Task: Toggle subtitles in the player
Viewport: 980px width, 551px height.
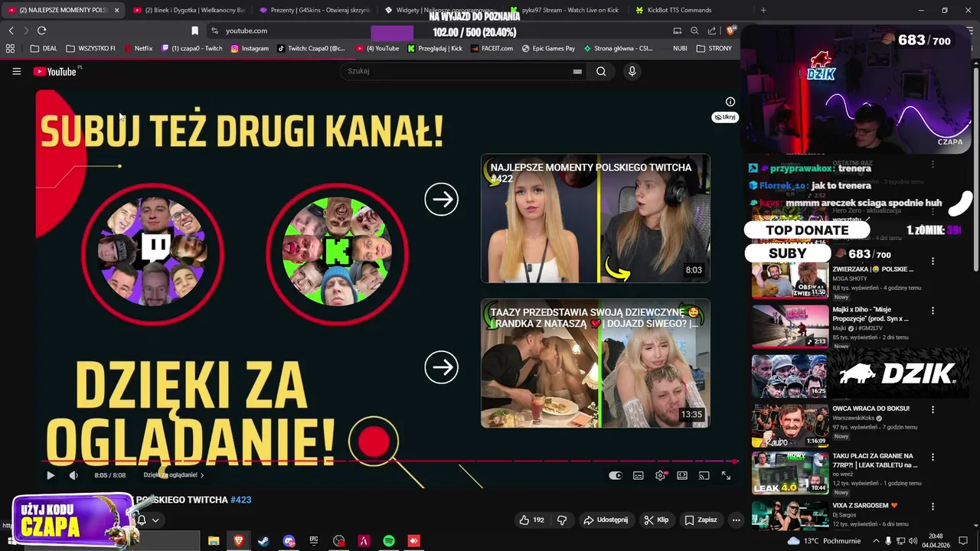Action: 639,475
